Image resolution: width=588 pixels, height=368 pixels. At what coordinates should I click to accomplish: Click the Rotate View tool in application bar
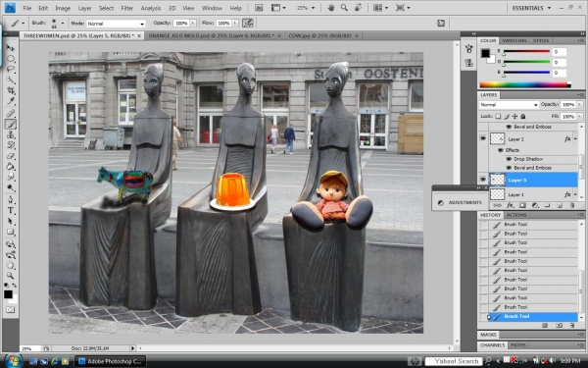pos(358,8)
